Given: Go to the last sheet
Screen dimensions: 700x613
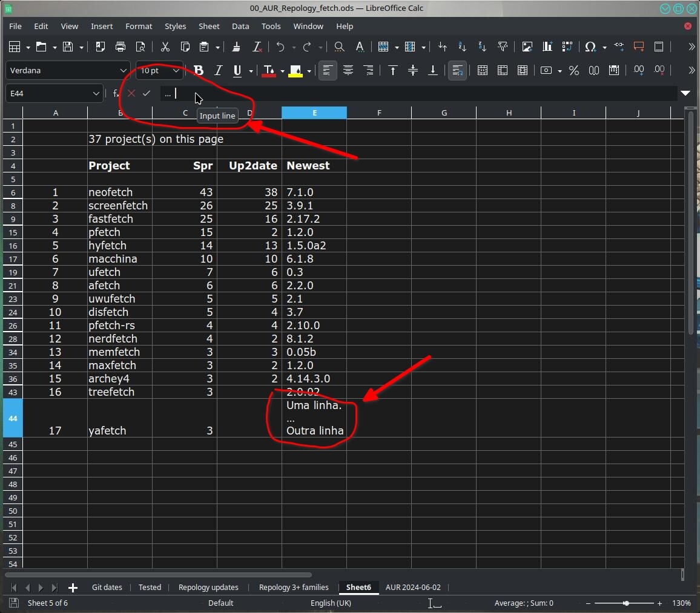Looking at the screenshot, I should pyautogui.click(x=54, y=588).
